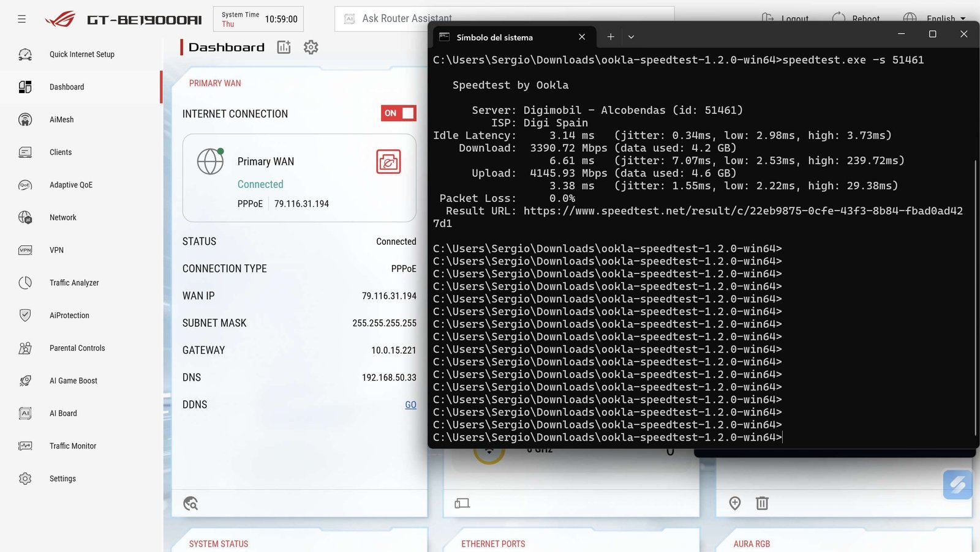Click the GO link next to DDNS
980x552 pixels.
(410, 405)
